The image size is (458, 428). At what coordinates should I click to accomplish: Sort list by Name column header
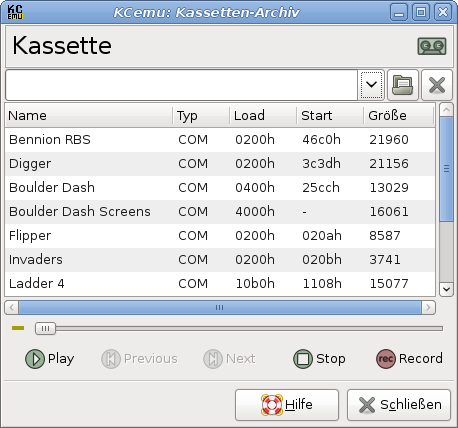click(89, 115)
